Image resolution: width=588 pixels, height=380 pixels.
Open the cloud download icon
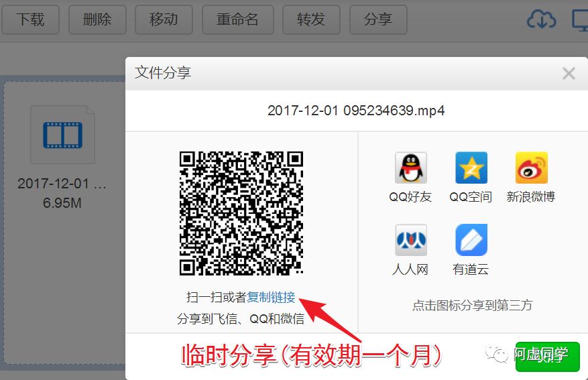tap(541, 19)
